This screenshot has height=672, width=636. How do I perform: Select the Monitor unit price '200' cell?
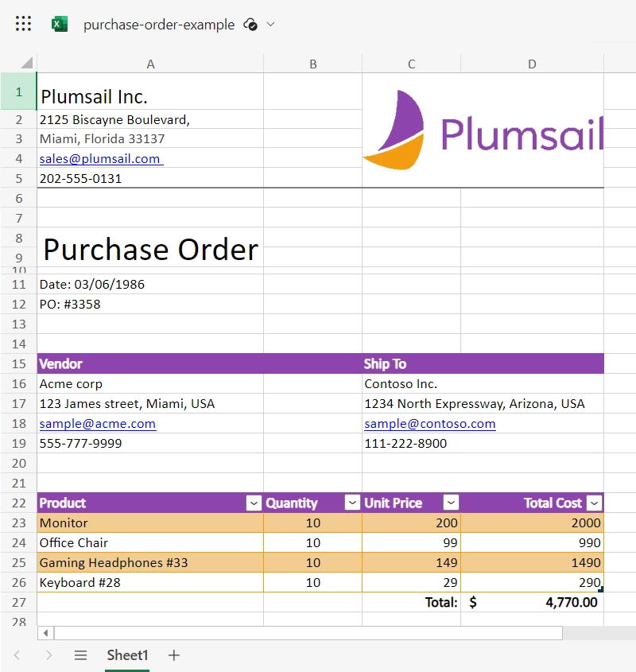[412, 522]
